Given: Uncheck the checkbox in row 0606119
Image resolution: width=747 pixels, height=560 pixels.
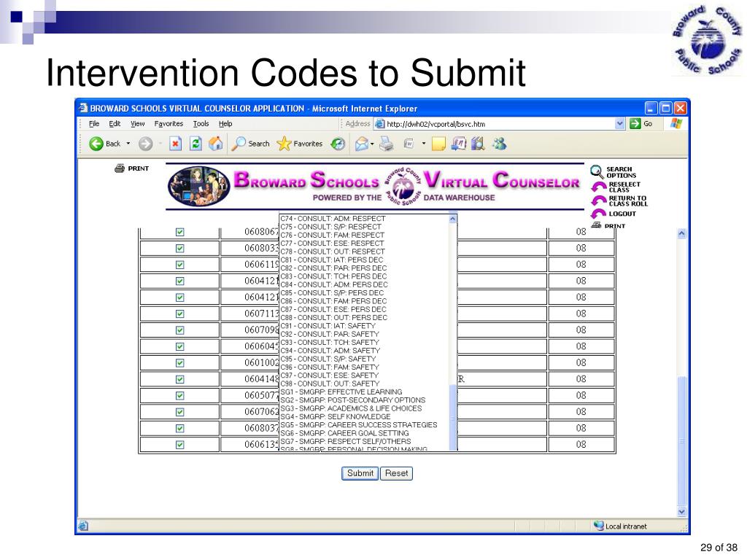Looking at the screenshot, I should (x=179, y=265).
